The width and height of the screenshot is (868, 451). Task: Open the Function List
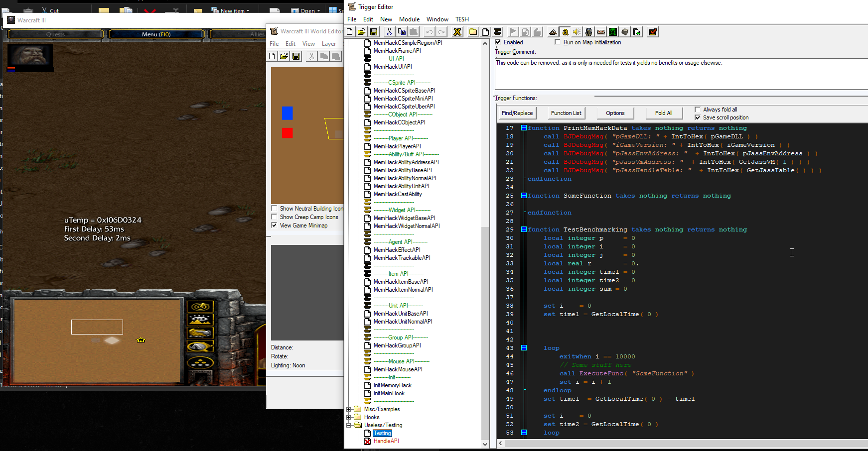pyautogui.click(x=566, y=113)
